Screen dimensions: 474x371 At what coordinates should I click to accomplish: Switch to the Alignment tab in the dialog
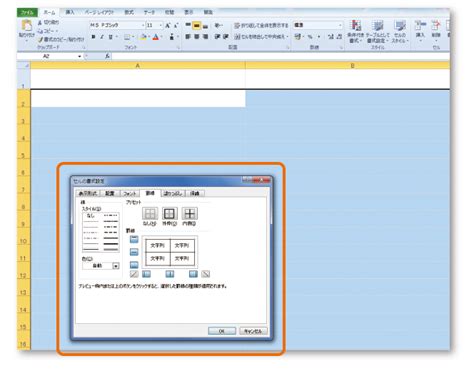tap(110, 193)
